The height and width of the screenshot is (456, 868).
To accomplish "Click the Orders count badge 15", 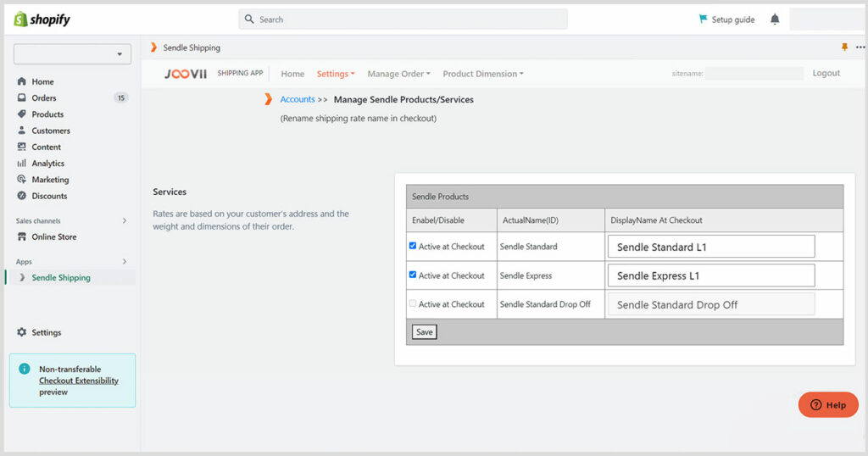I will click(120, 98).
